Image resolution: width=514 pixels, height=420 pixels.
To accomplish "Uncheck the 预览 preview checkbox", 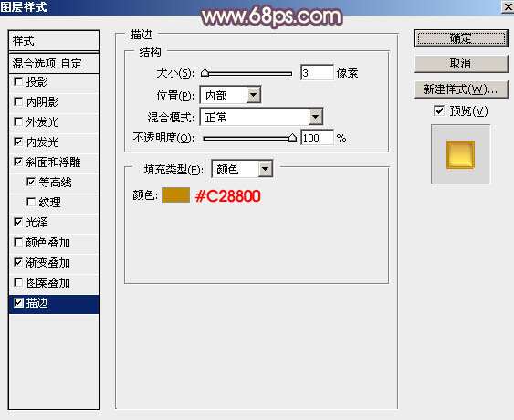I will tap(439, 110).
